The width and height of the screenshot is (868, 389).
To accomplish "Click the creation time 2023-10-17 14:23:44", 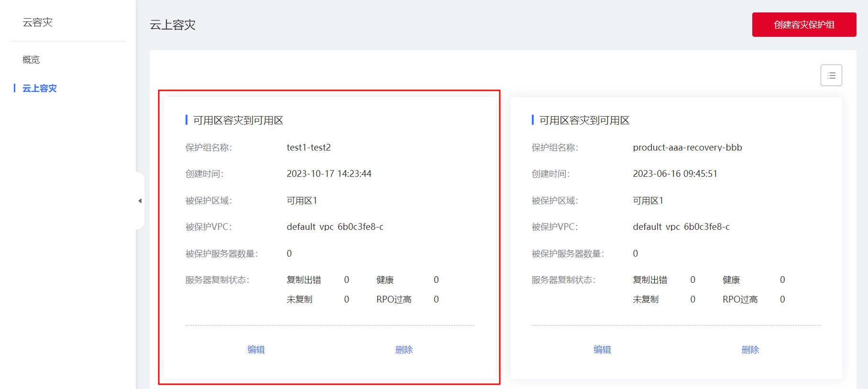I will click(x=329, y=174).
